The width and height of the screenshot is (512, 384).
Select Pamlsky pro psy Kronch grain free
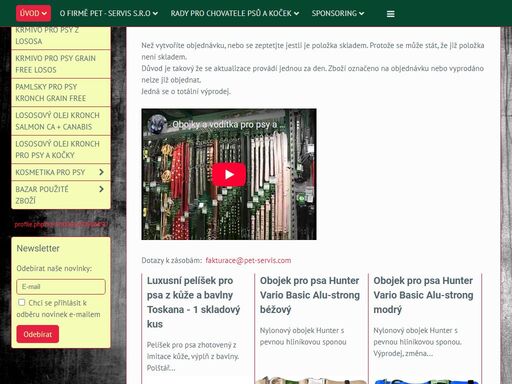pos(61,92)
